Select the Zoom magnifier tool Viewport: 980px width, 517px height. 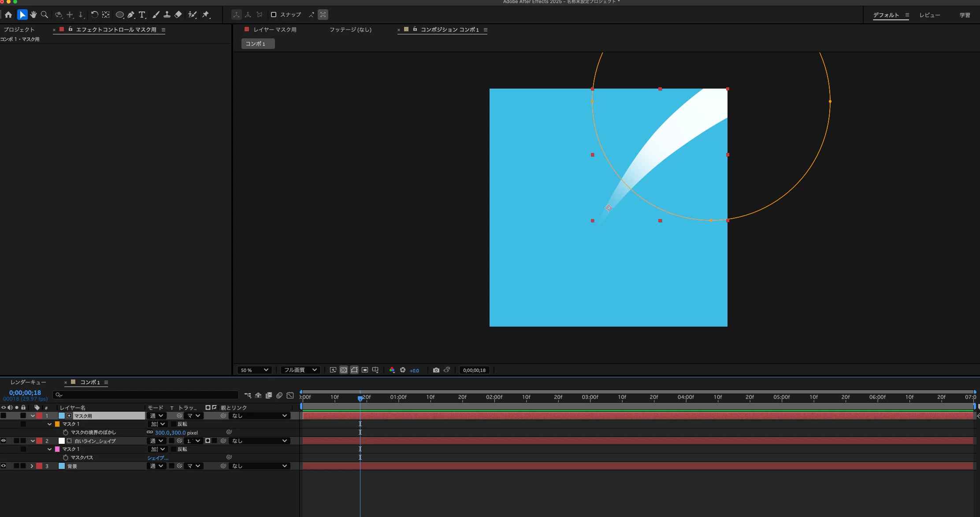[x=44, y=15]
